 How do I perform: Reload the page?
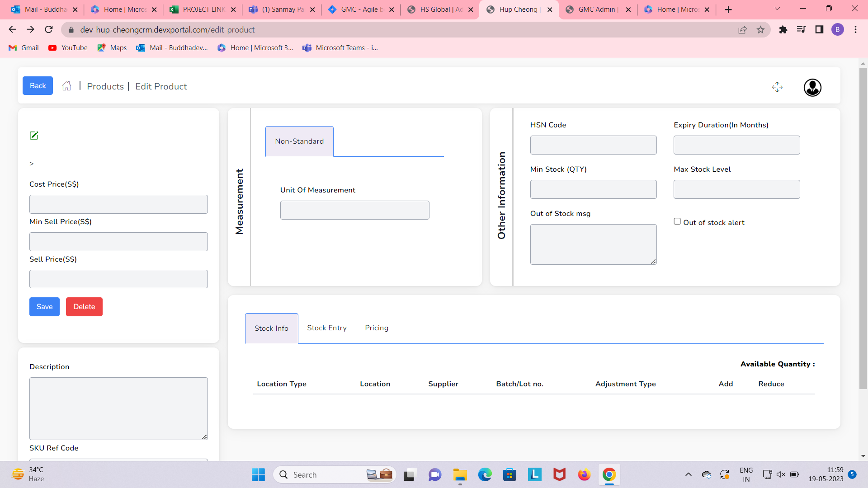pos(49,30)
